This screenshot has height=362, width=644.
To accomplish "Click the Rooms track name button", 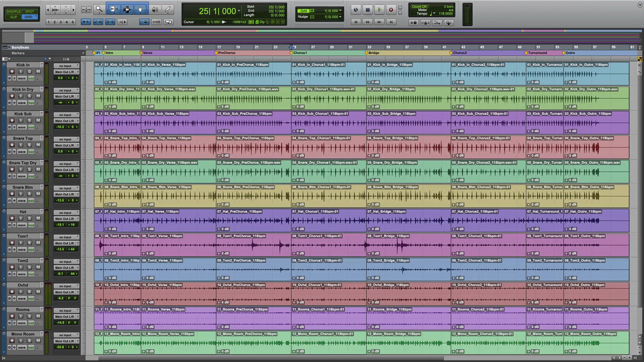I will tap(23, 309).
